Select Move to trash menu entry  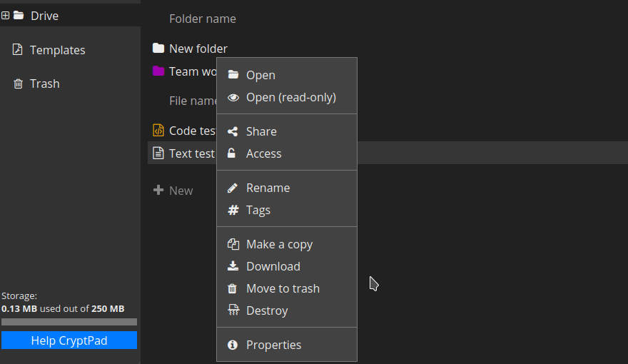coord(283,288)
